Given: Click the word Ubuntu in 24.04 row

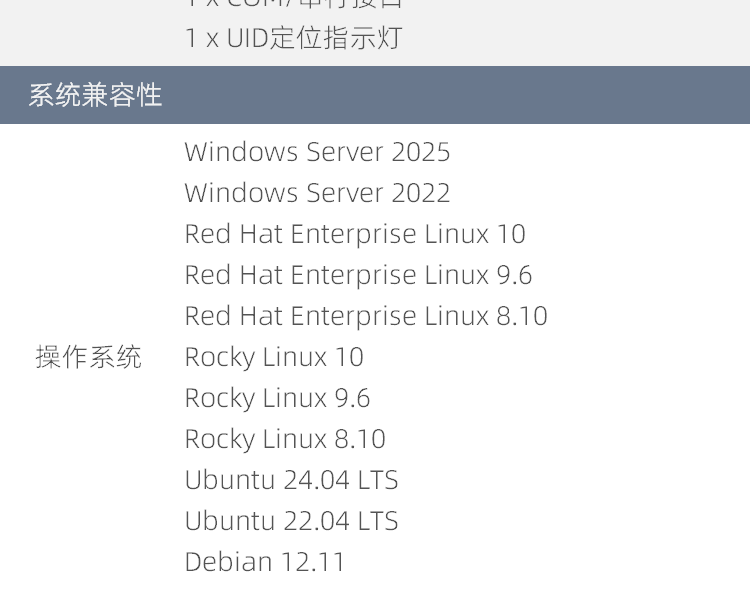Looking at the screenshot, I should pyautogui.click(x=230, y=480).
